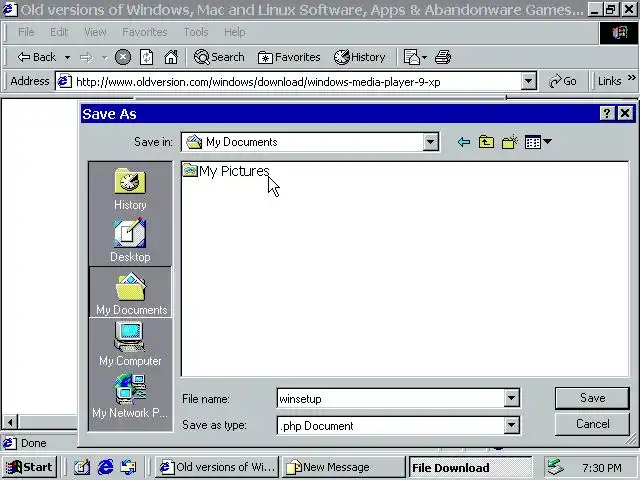The image size is (640, 480).
Task: Select History in the Save As places bar
Action: click(x=130, y=189)
